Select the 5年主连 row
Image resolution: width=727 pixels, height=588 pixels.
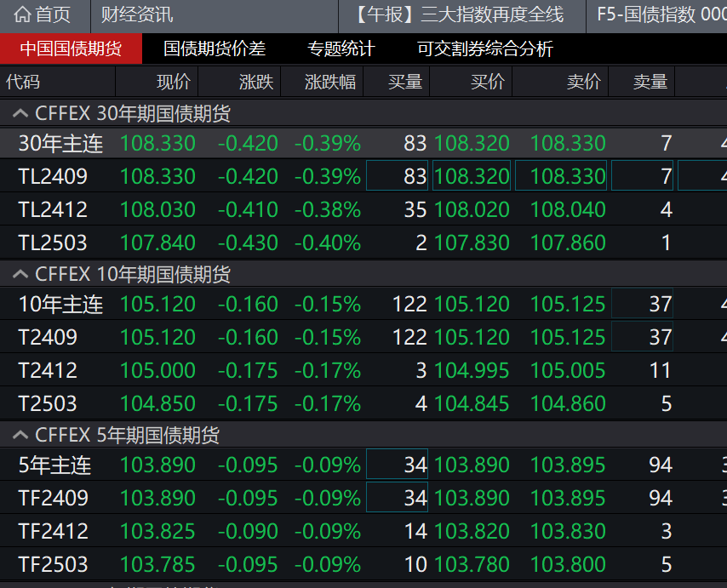coord(363,465)
